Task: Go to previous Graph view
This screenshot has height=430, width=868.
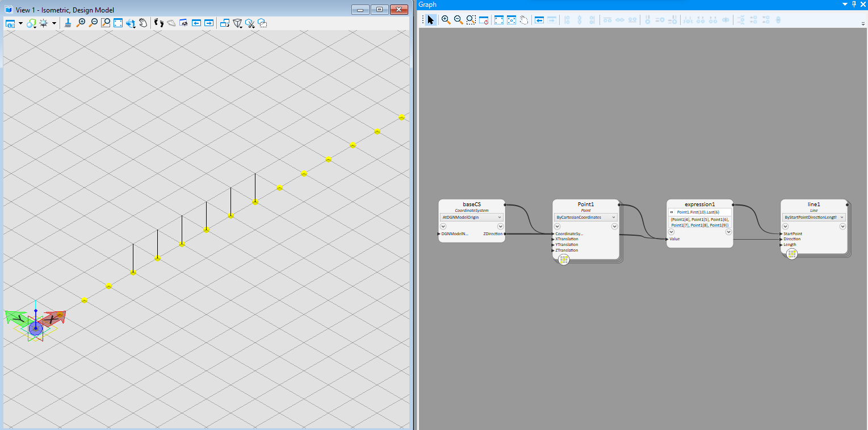Action: (x=539, y=20)
